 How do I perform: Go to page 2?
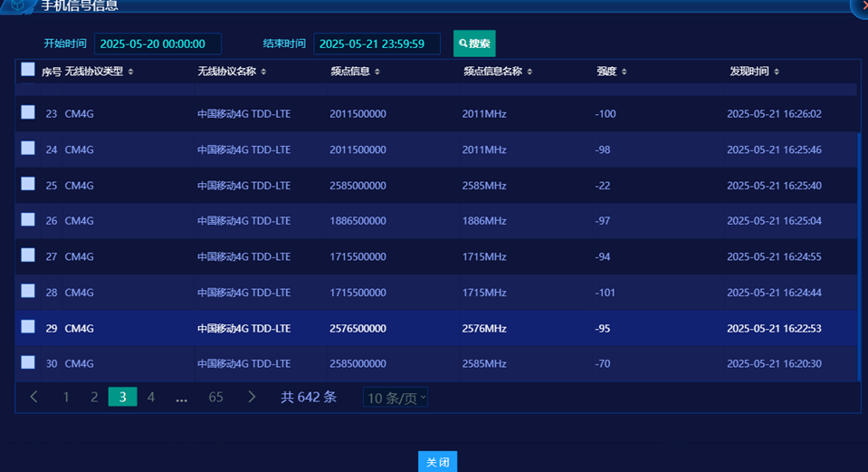point(94,397)
